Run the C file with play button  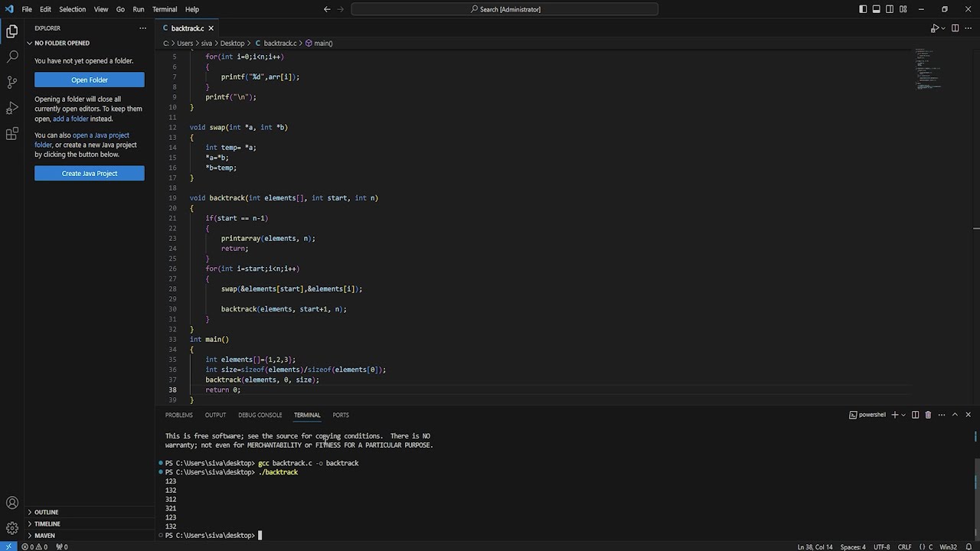pos(934,28)
